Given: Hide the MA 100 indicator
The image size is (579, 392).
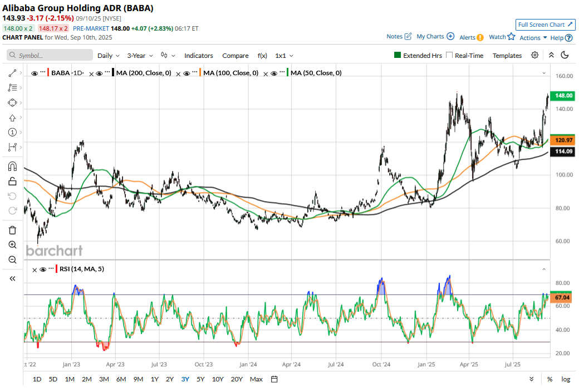Looking at the screenshot, I should (187, 73).
